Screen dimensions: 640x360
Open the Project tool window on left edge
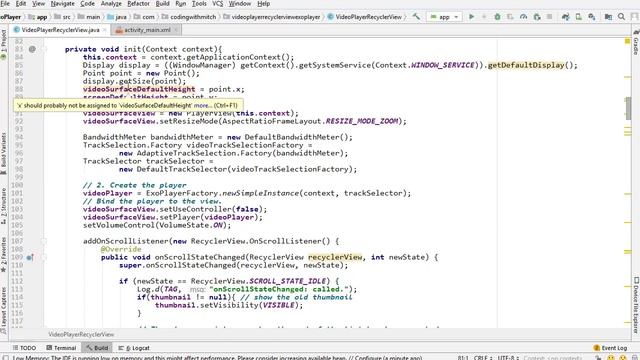click(x=4, y=44)
